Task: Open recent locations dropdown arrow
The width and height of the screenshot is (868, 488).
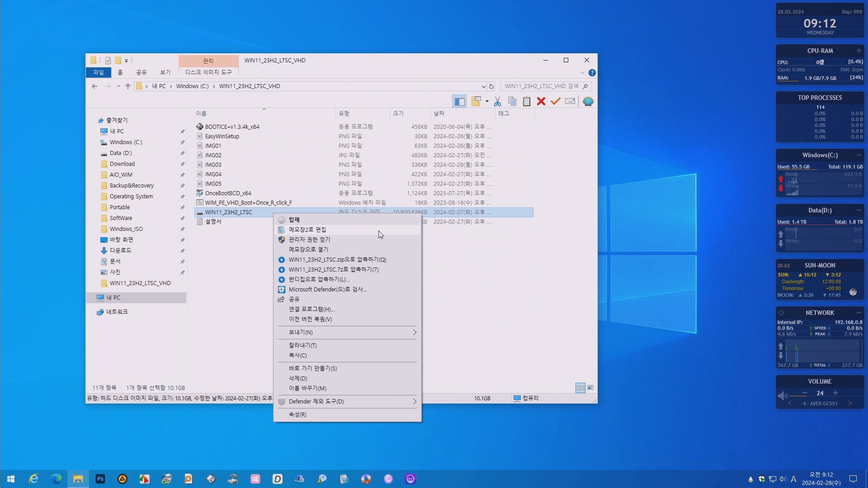Action: pos(118,86)
